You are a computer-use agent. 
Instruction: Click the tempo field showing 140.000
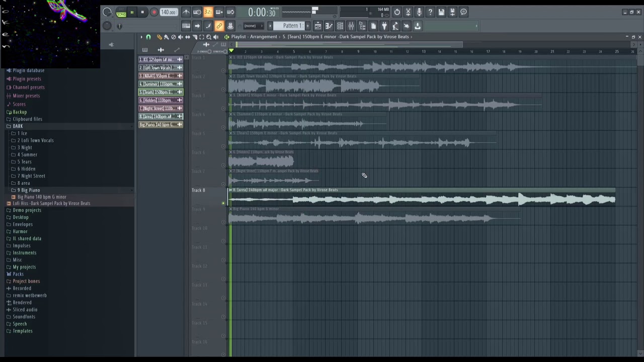pyautogui.click(x=169, y=12)
